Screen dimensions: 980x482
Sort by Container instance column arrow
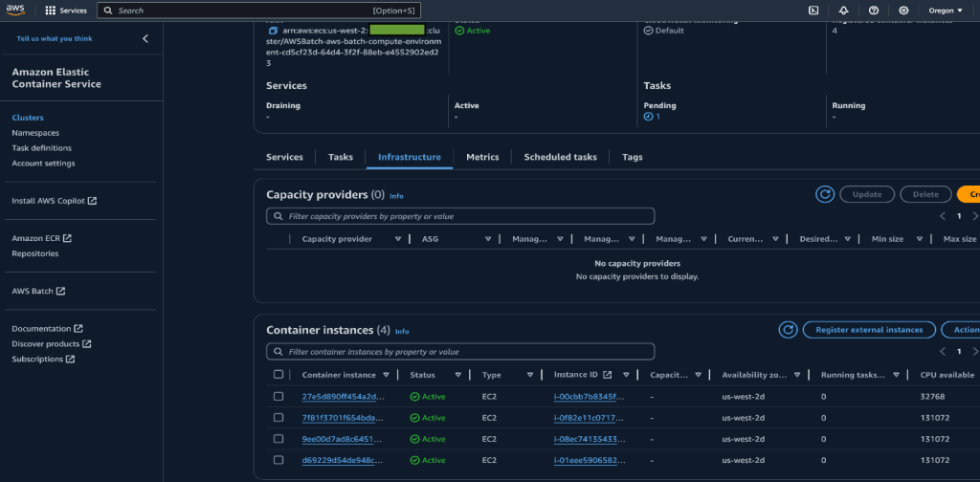click(387, 375)
